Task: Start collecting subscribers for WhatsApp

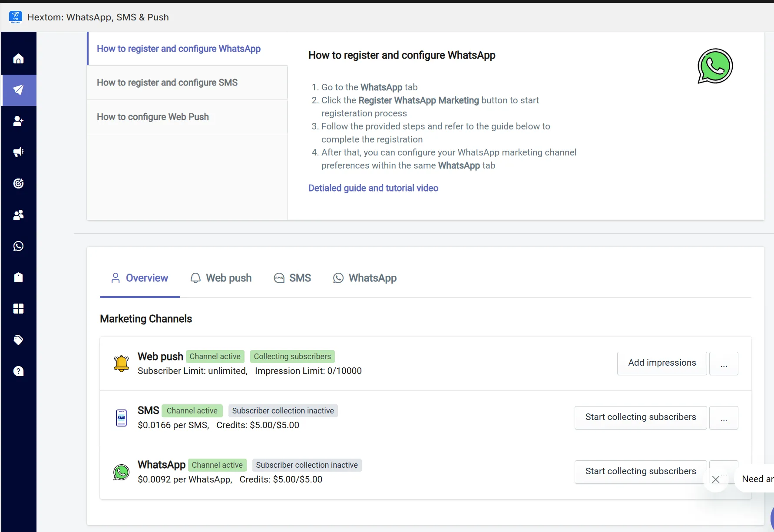Action: [641, 472]
